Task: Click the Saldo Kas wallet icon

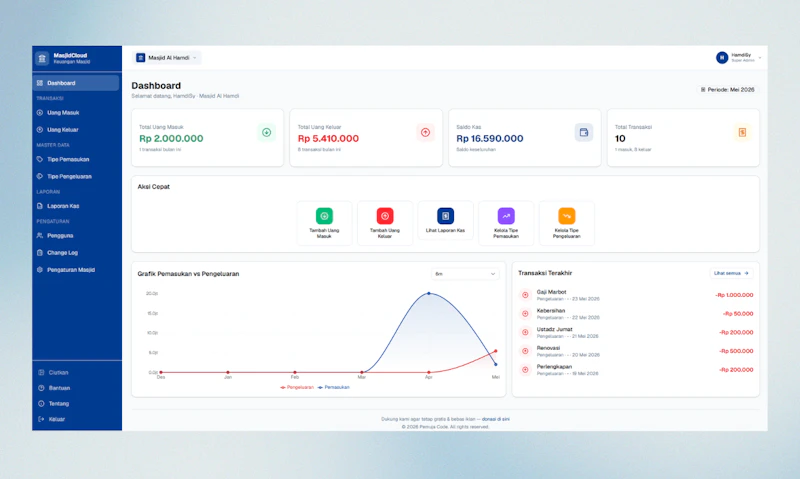Action: click(584, 133)
